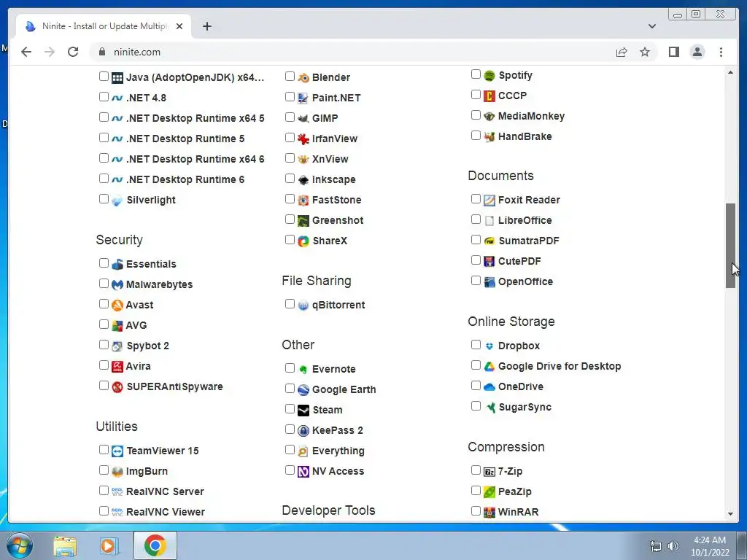Image resolution: width=747 pixels, height=560 pixels.
Task: Open a new browser tab
Action: (x=206, y=26)
